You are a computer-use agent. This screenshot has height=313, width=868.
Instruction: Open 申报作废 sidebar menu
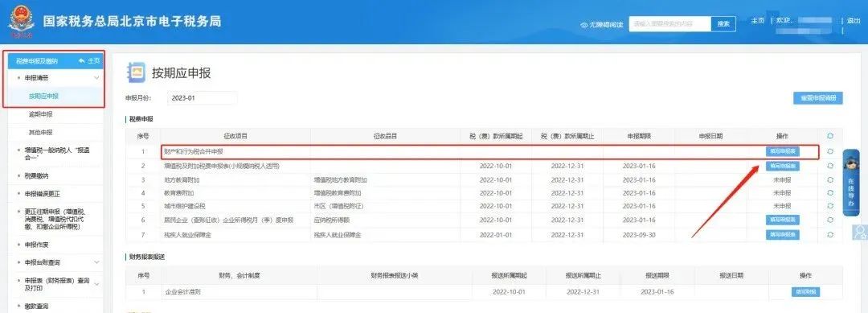coord(36,245)
